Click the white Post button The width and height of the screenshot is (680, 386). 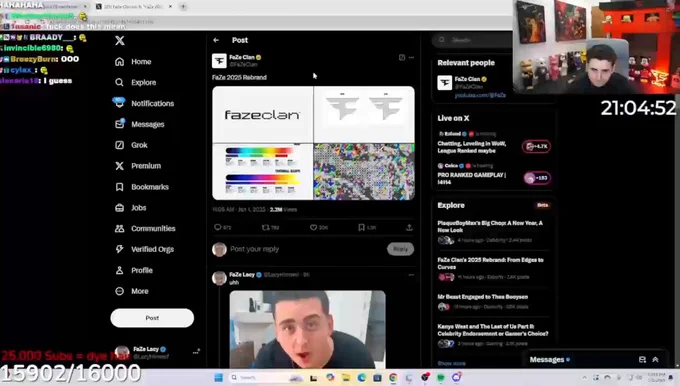tap(152, 318)
